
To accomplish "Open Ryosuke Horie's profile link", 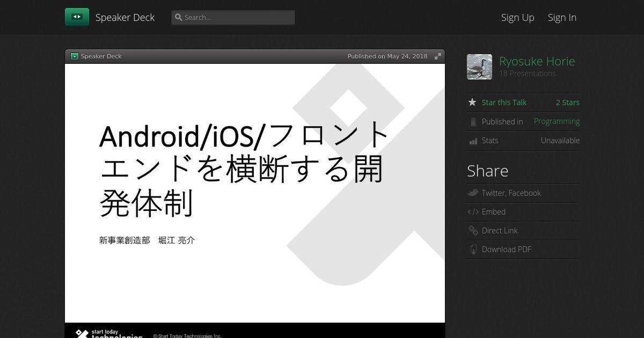I will click(x=537, y=61).
